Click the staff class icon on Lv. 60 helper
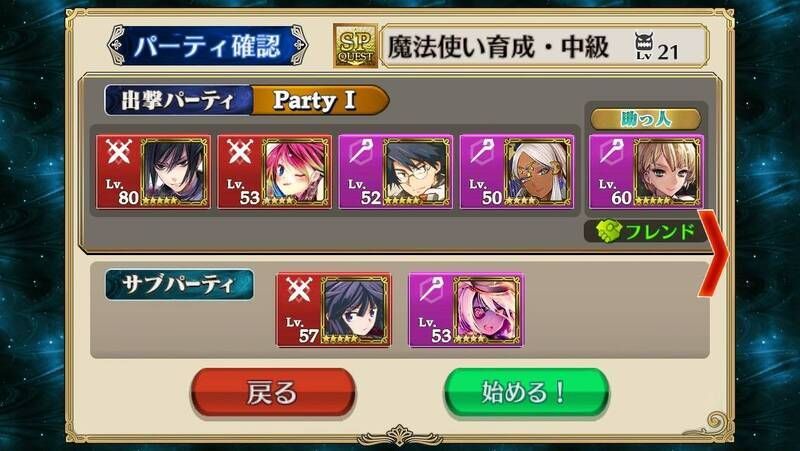Image resolution: width=800 pixels, height=451 pixels. (612, 152)
